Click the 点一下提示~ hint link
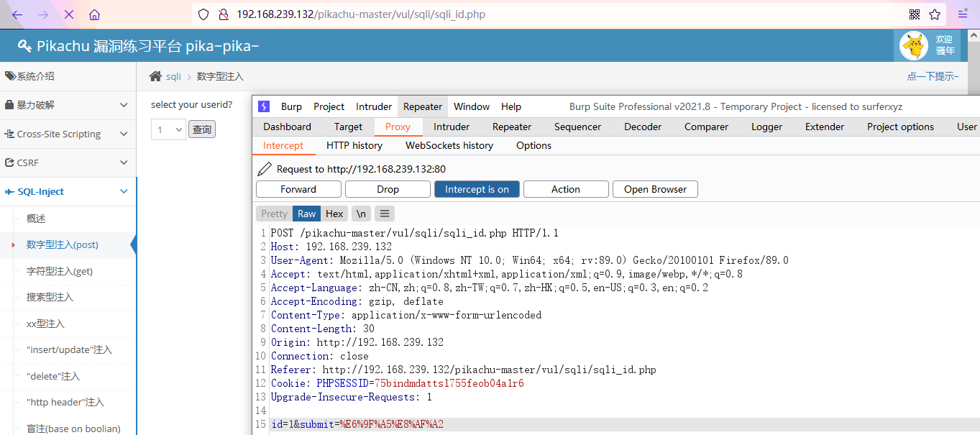This screenshot has height=435, width=980. tap(933, 76)
